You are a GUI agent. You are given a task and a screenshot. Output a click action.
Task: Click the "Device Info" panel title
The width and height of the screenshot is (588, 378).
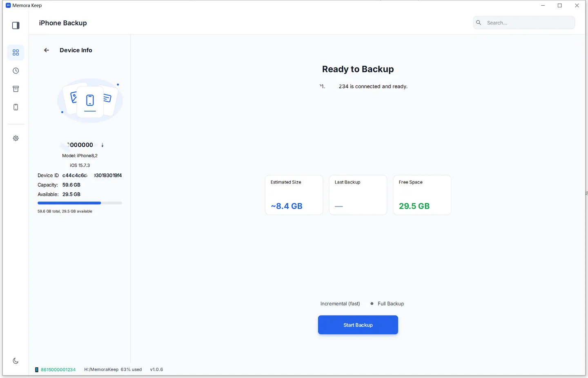(x=76, y=50)
